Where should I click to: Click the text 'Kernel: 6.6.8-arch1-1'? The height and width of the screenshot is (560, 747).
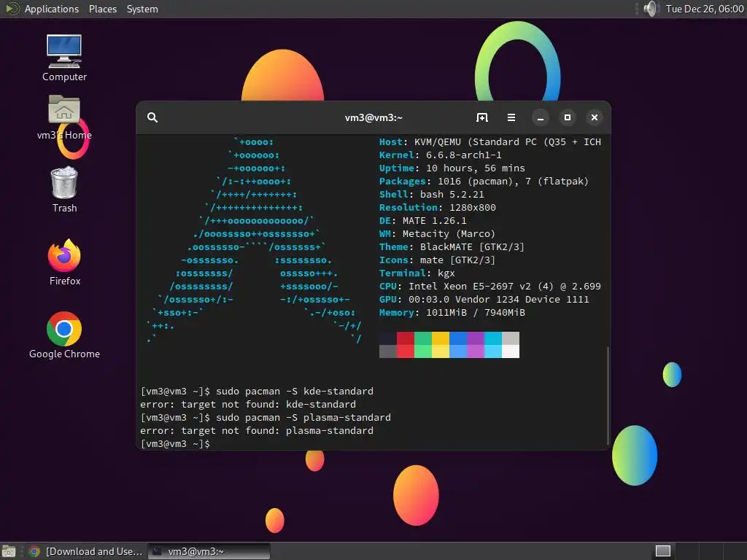(440, 155)
